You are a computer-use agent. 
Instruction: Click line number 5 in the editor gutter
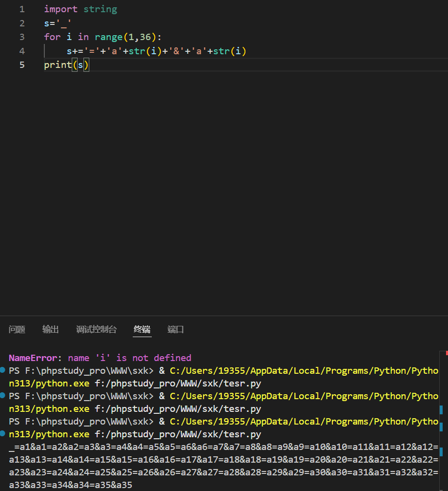click(21, 65)
